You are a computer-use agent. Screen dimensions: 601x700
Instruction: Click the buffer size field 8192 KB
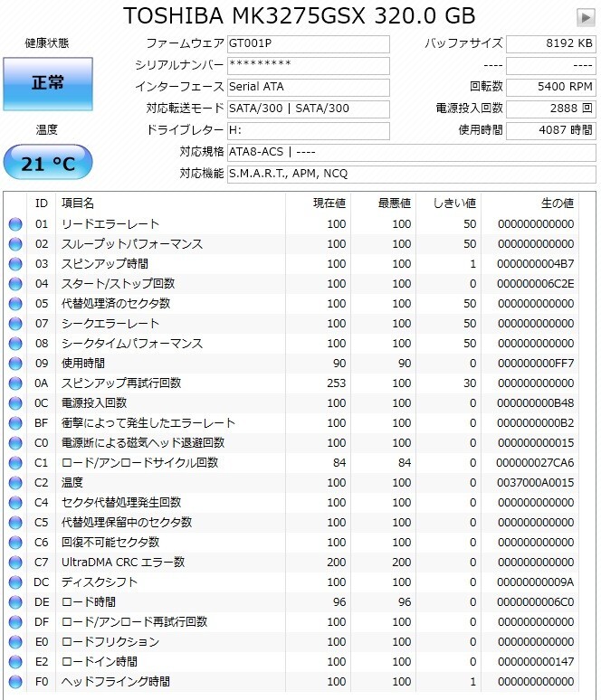(x=551, y=44)
